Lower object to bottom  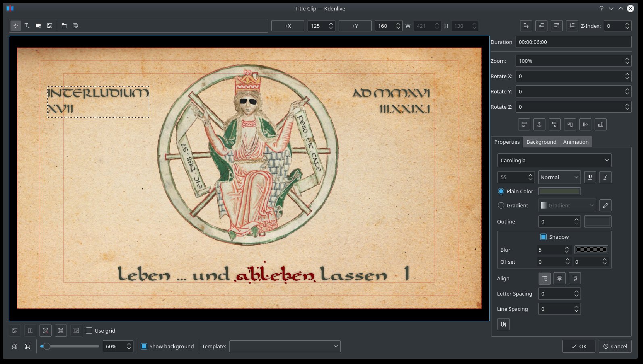572,26
